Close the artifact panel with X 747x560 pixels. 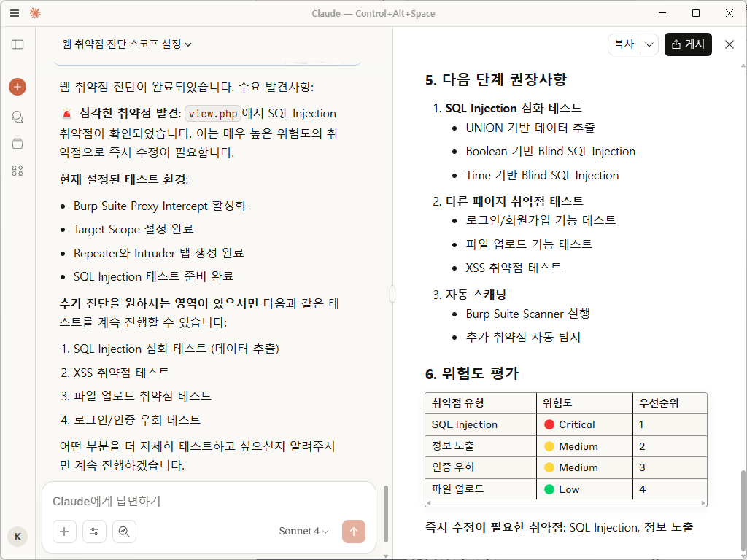(x=729, y=44)
